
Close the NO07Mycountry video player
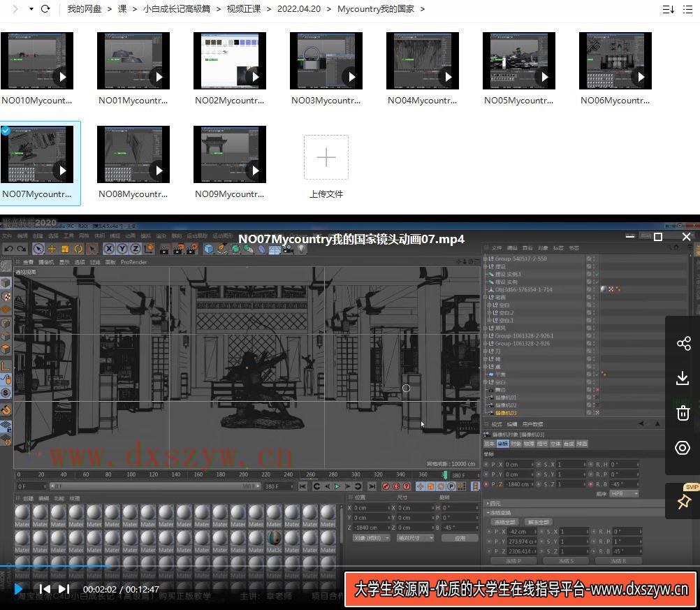[x=687, y=237]
